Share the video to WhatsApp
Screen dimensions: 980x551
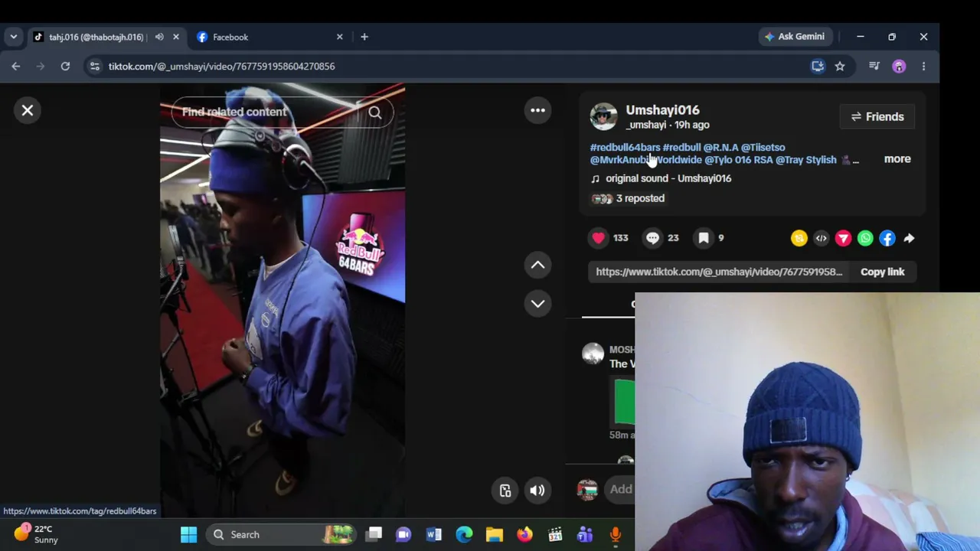point(865,238)
